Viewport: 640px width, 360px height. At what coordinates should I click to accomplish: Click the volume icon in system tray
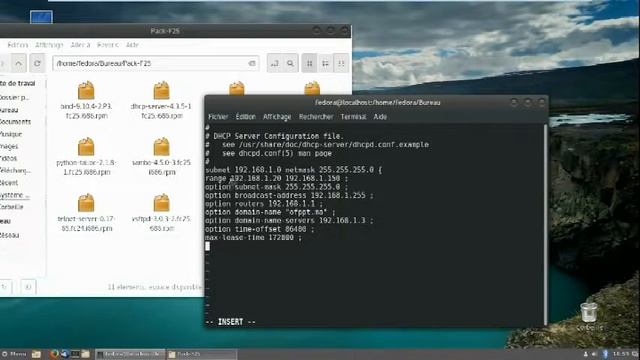(x=594, y=354)
